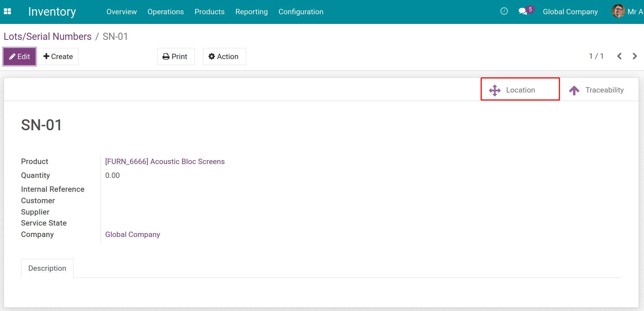
Task: Select the Description tab
Action: point(47,268)
